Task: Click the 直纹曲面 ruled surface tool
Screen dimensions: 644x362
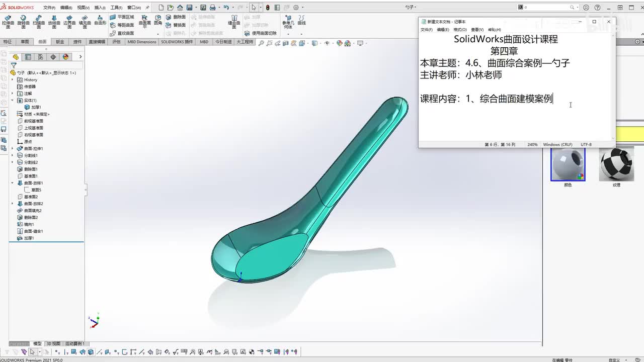Action: click(122, 33)
